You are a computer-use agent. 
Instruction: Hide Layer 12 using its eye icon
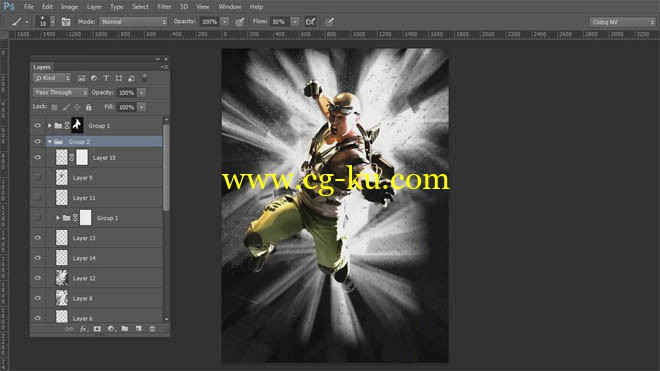[37, 278]
